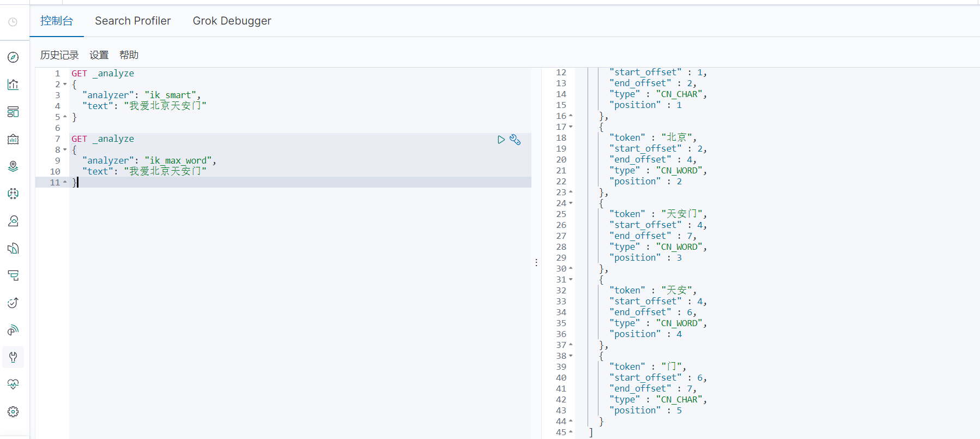Click "ik_smart" analyzer value
The image size is (980, 439).
click(x=171, y=95)
